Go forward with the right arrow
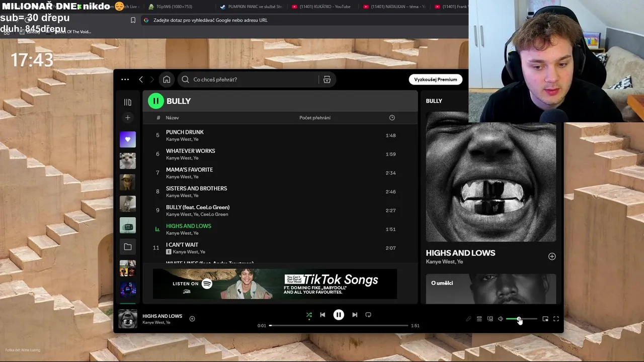 click(x=152, y=79)
